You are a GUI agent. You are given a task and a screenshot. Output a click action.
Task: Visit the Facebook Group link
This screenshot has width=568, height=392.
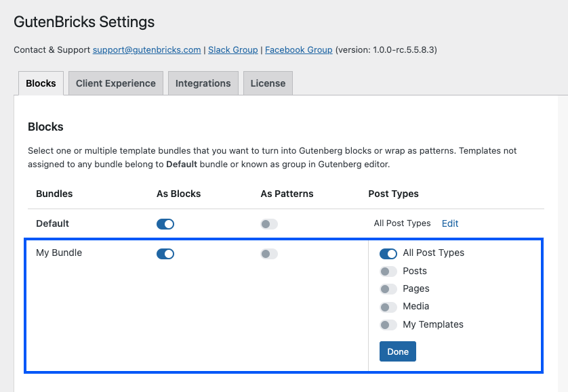pyautogui.click(x=298, y=50)
